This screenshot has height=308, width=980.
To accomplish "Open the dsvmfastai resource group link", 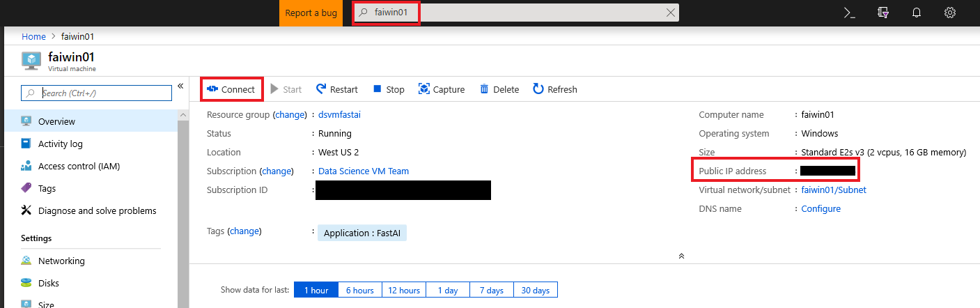I will (x=339, y=114).
